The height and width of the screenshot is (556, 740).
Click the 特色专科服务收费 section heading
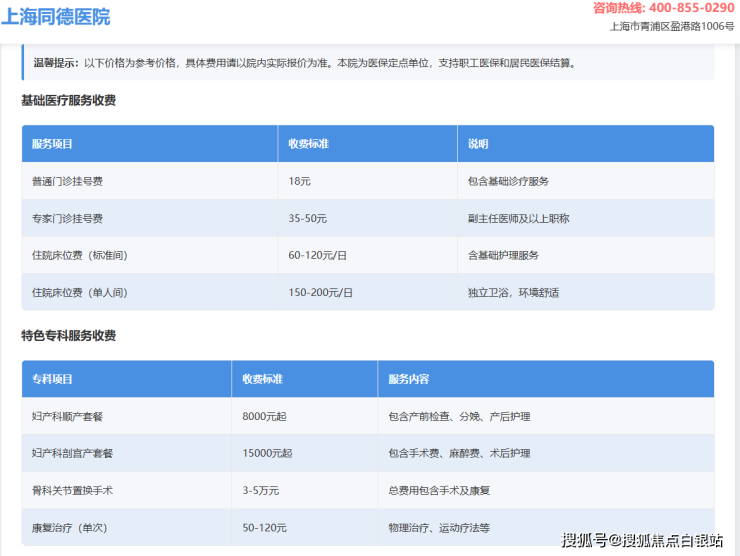point(68,336)
